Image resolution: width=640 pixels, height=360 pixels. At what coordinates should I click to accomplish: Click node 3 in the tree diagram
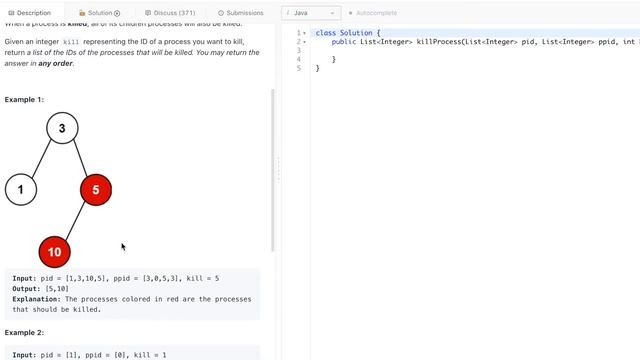point(62,128)
